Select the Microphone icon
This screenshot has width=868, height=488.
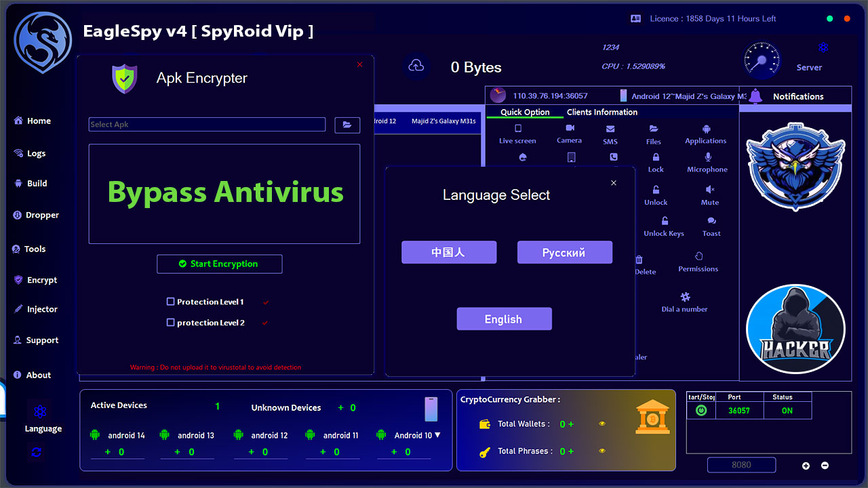coord(708,157)
